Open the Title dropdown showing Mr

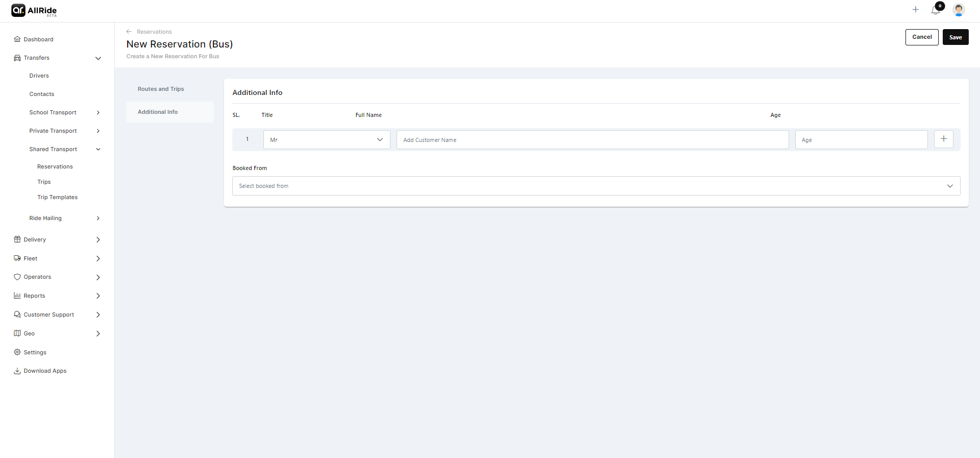tap(327, 140)
